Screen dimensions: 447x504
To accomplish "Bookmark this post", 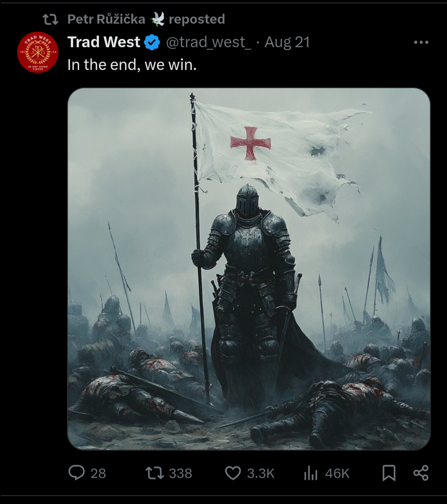I will 389,473.
